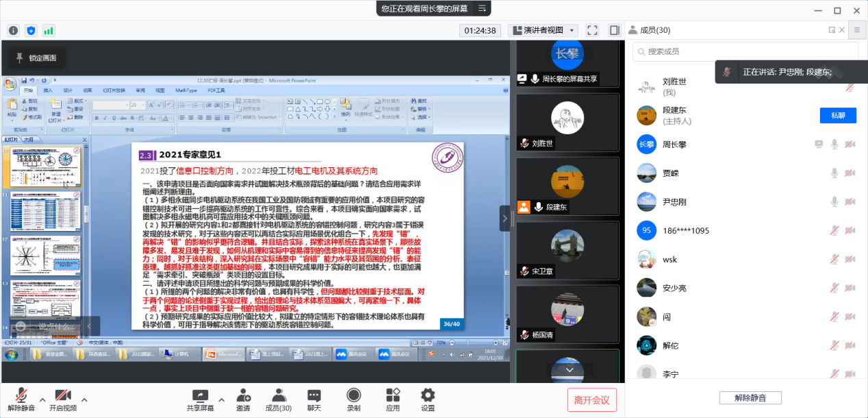868x418 pixels.
Task: Toggle the members side panel icon
Action: 614,30
